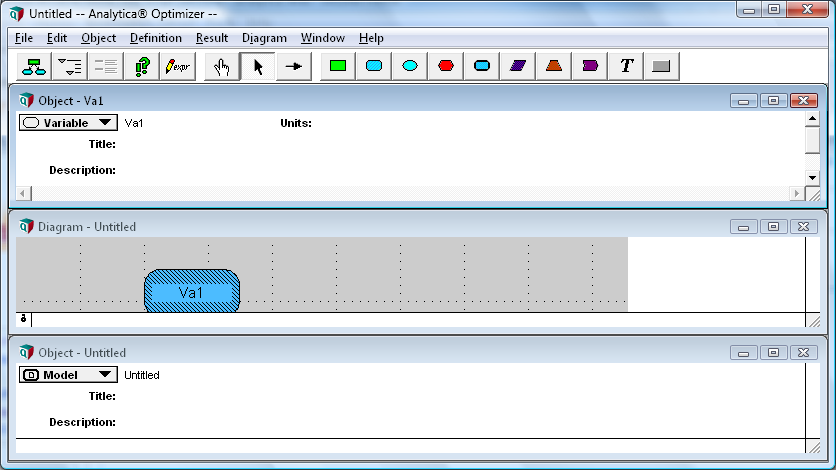Click the Outline view toolbar button
Screen dimensions: 836x470
(69, 67)
